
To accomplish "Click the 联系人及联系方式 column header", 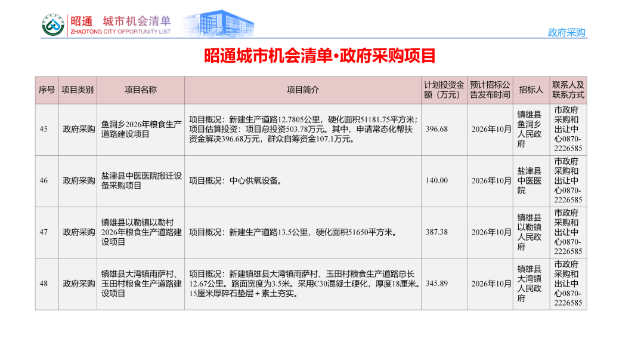I will [568, 90].
